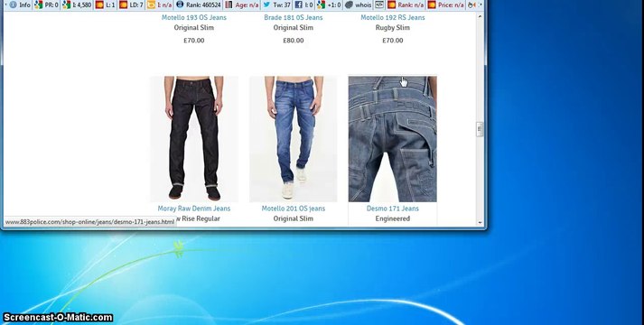
Task: Click the Motello 201 OS jeans photo
Action: click(x=294, y=139)
